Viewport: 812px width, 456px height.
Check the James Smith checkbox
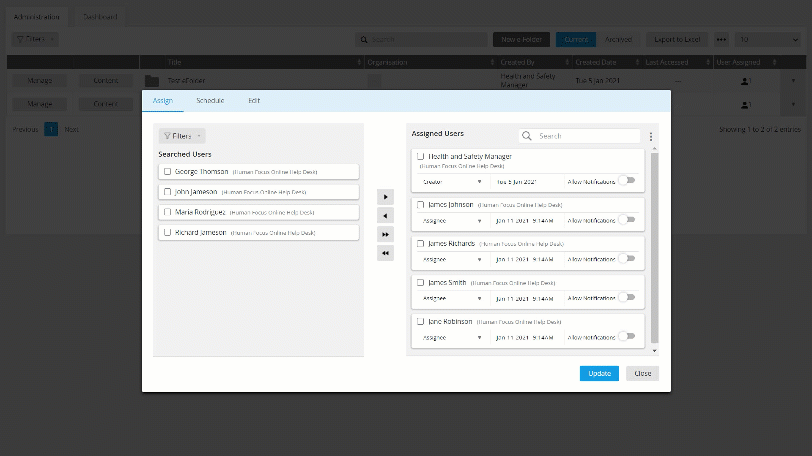point(421,283)
